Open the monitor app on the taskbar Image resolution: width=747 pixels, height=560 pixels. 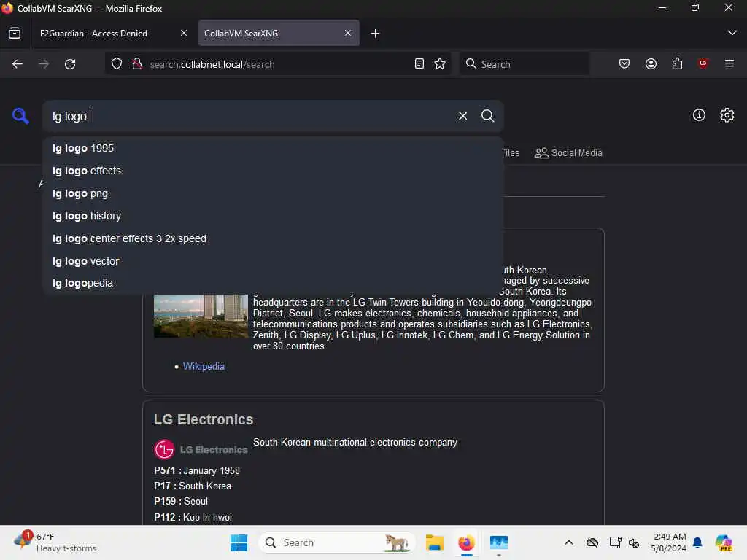coord(499,542)
